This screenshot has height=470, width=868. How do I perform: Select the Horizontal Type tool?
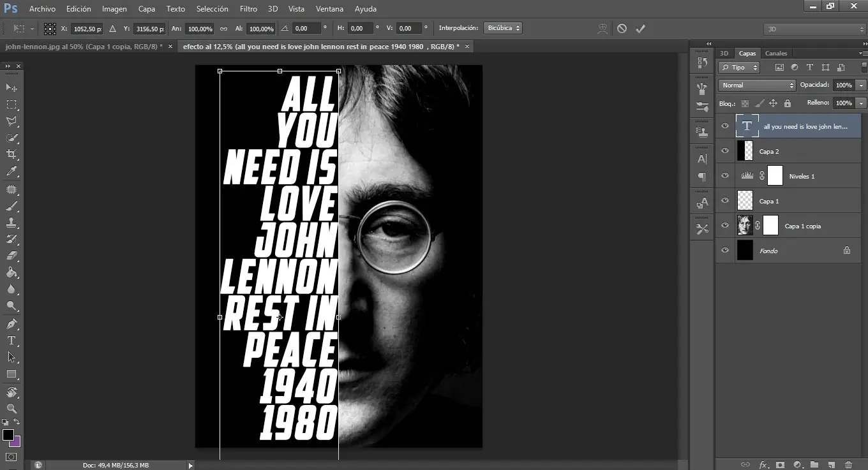[11, 341]
